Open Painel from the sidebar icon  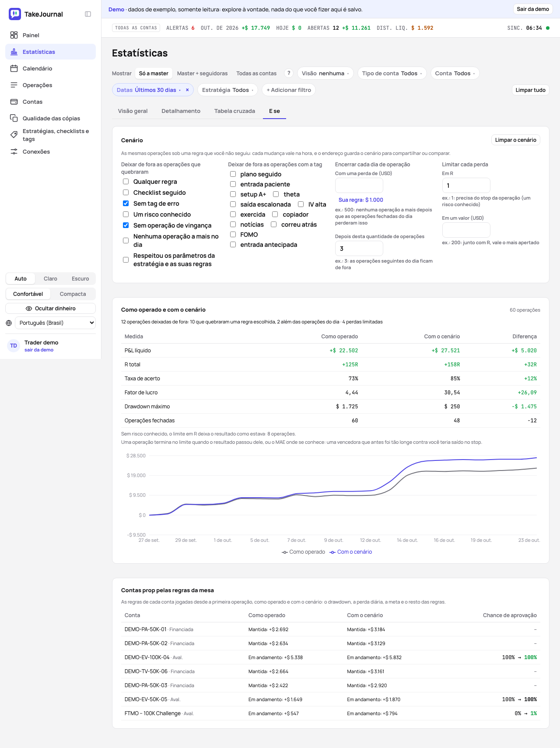[x=14, y=35]
